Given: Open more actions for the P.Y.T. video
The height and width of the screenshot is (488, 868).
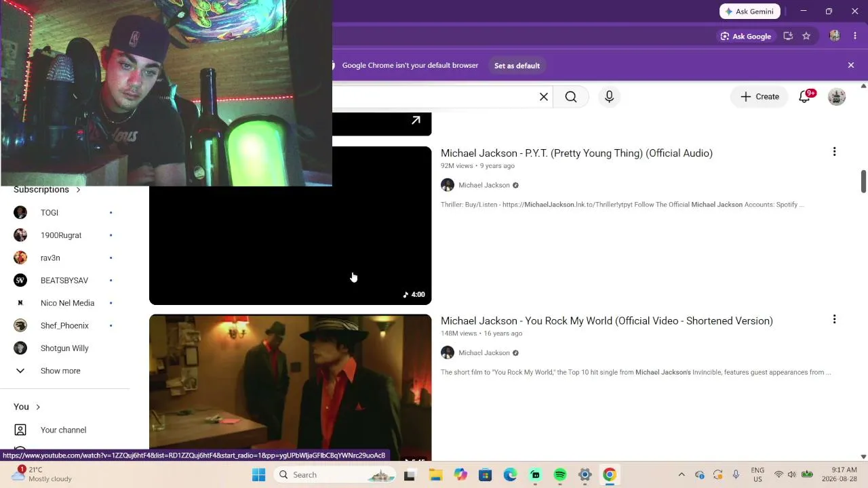Looking at the screenshot, I should (834, 152).
